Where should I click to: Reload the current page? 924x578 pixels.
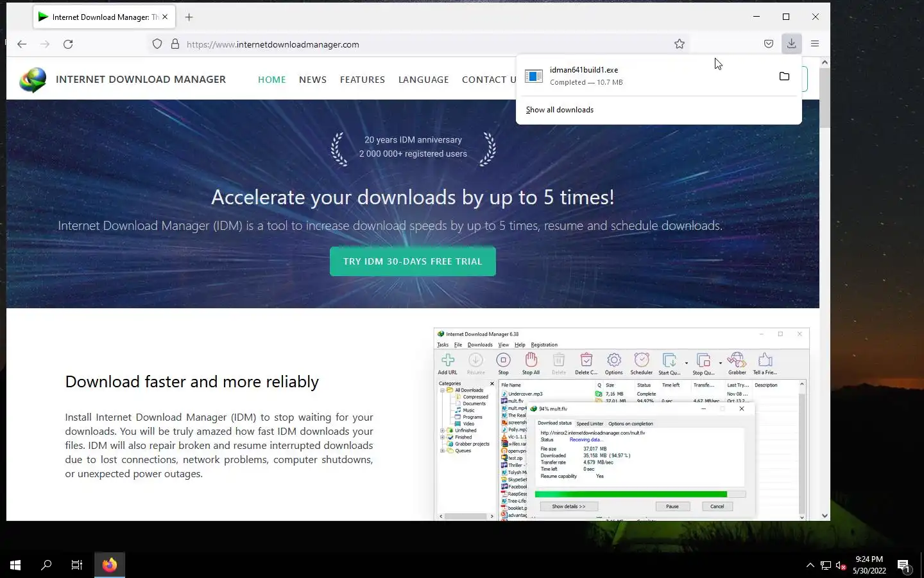68,44
